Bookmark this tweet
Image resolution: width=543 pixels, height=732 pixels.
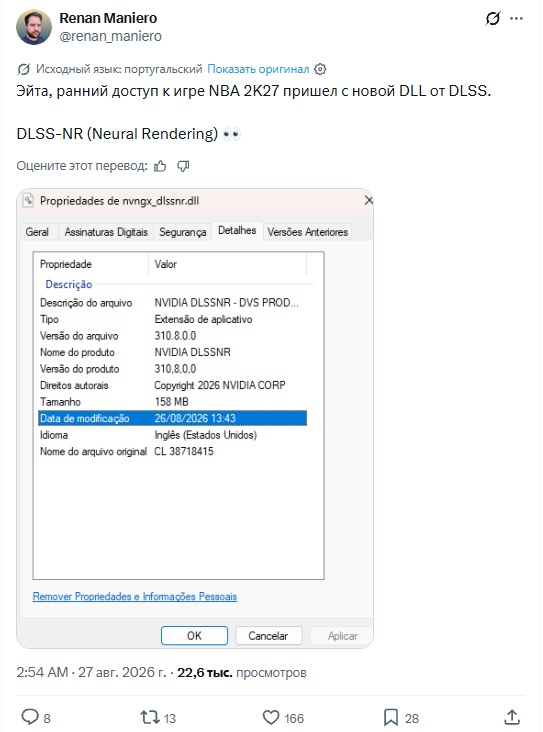click(391, 717)
